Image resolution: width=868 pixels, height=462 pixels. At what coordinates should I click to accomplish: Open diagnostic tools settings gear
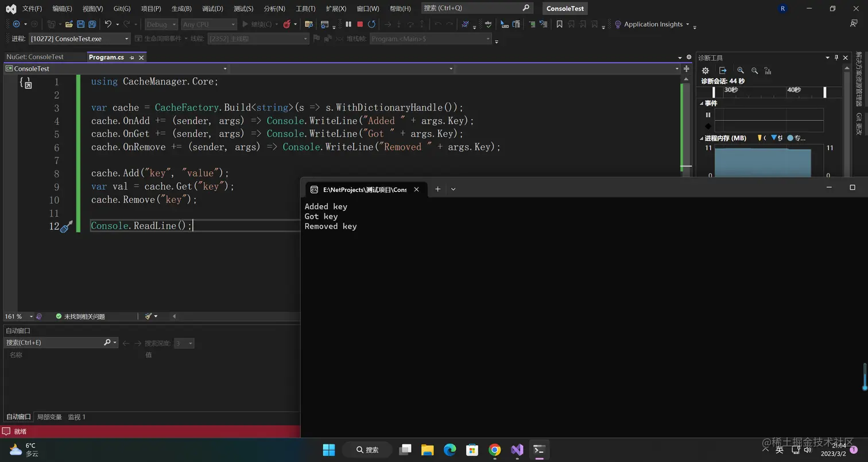click(x=705, y=71)
